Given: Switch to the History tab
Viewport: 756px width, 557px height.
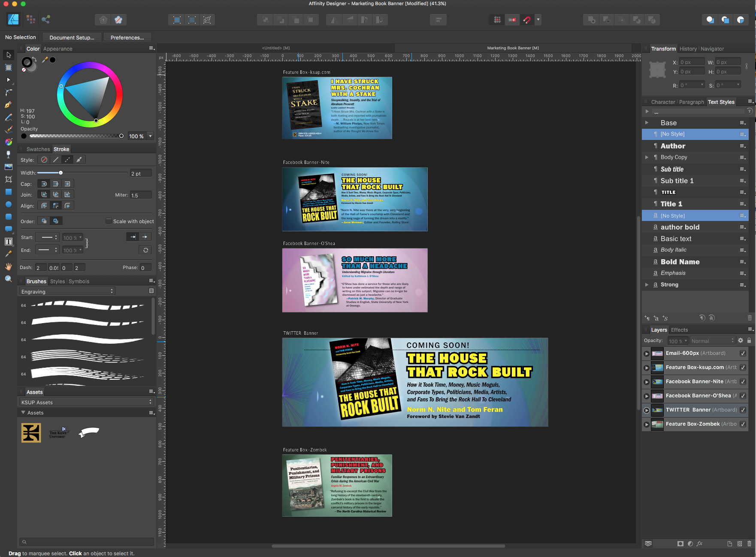Looking at the screenshot, I should (x=688, y=49).
